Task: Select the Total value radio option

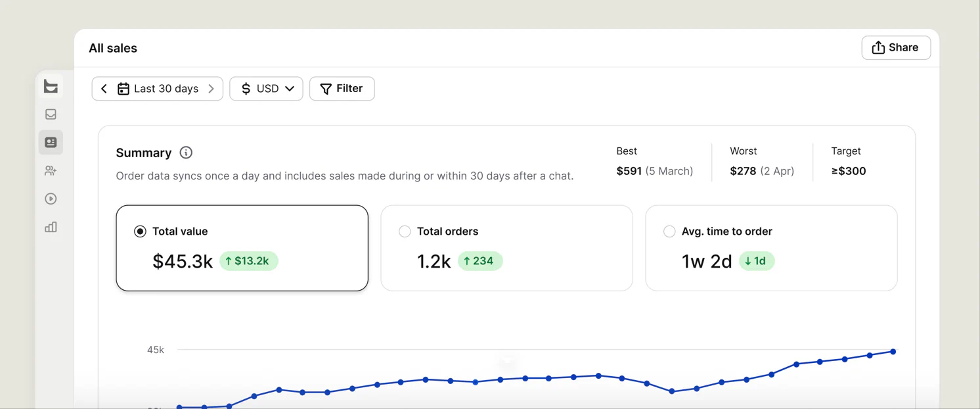Action: (140, 231)
